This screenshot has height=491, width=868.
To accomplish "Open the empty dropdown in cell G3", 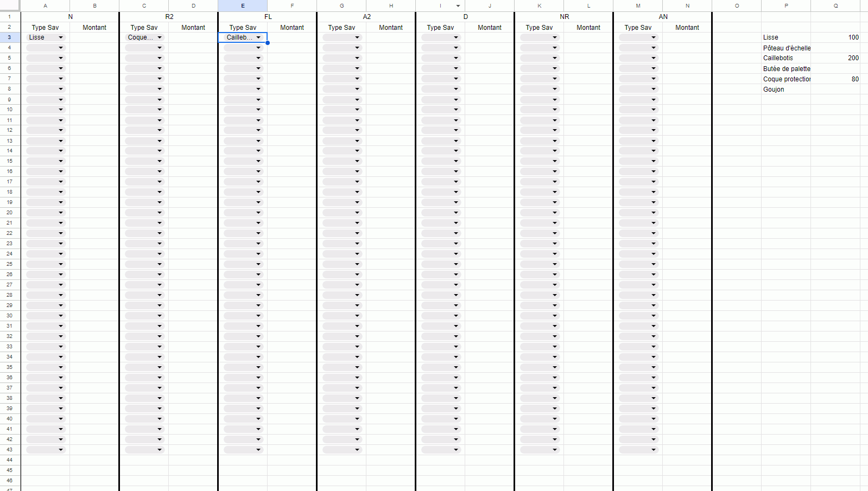I will (x=342, y=37).
